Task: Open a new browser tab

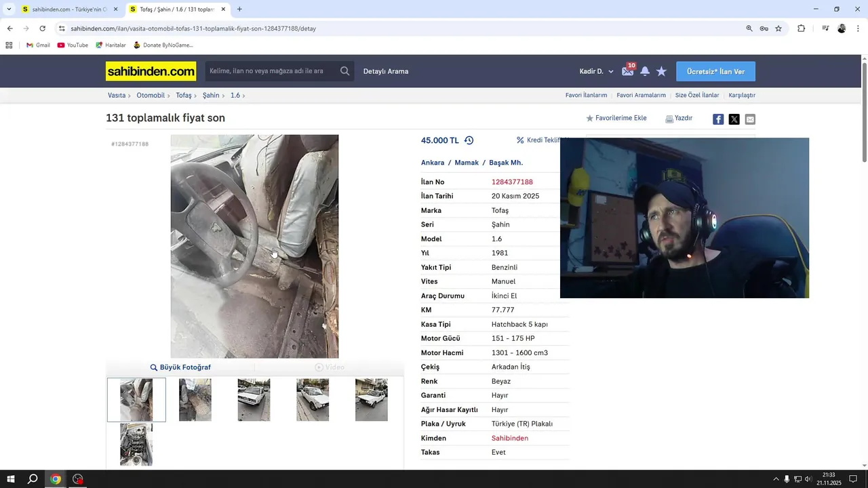Action: pyautogui.click(x=239, y=9)
